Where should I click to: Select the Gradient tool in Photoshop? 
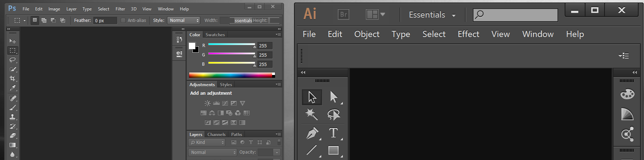(13, 145)
